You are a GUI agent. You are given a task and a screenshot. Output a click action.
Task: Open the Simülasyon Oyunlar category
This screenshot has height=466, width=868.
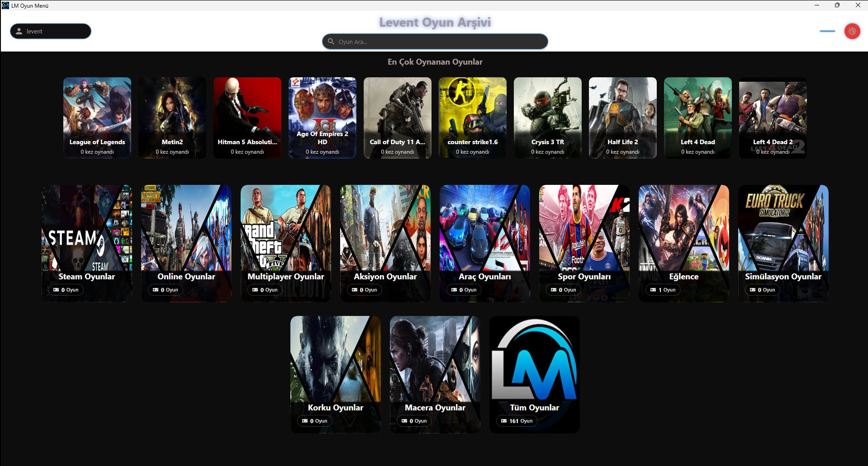tap(783, 243)
